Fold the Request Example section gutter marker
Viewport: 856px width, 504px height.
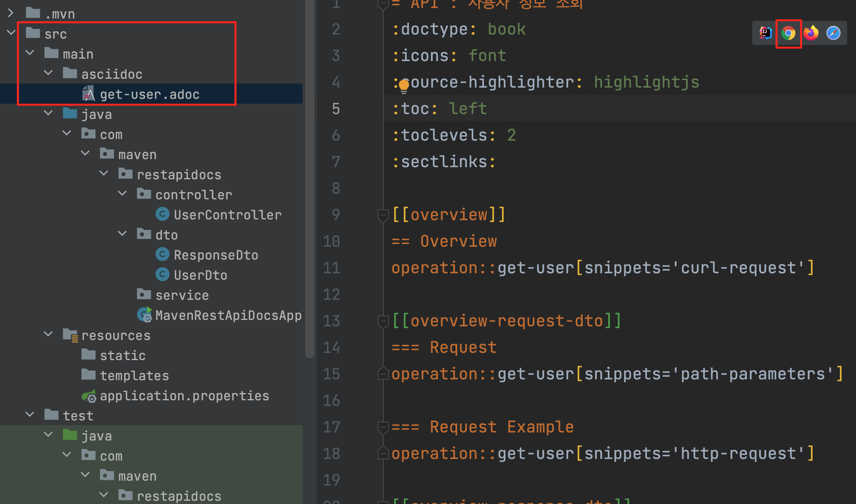pyautogui.click(x=383, y=427)
